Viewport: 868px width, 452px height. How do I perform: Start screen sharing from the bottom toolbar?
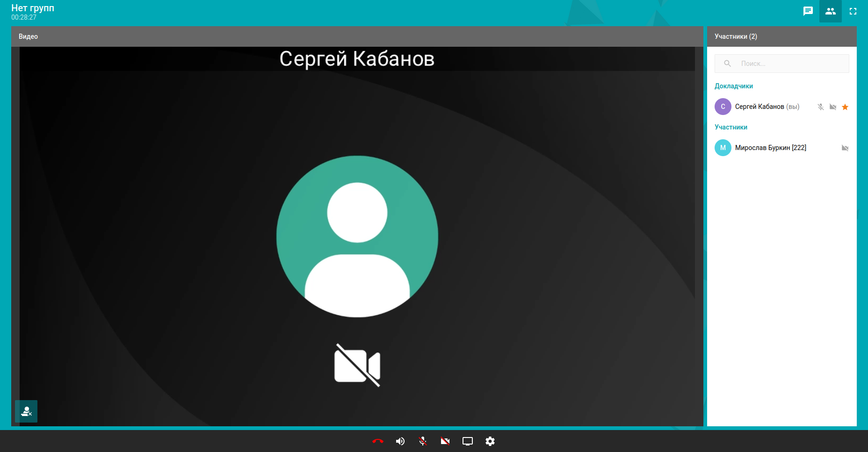[x=467, y=441]
